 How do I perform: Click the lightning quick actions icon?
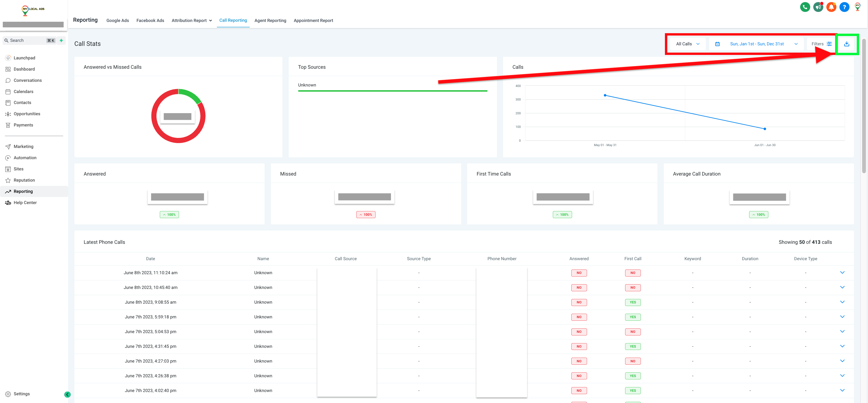(x=61, y=40)
